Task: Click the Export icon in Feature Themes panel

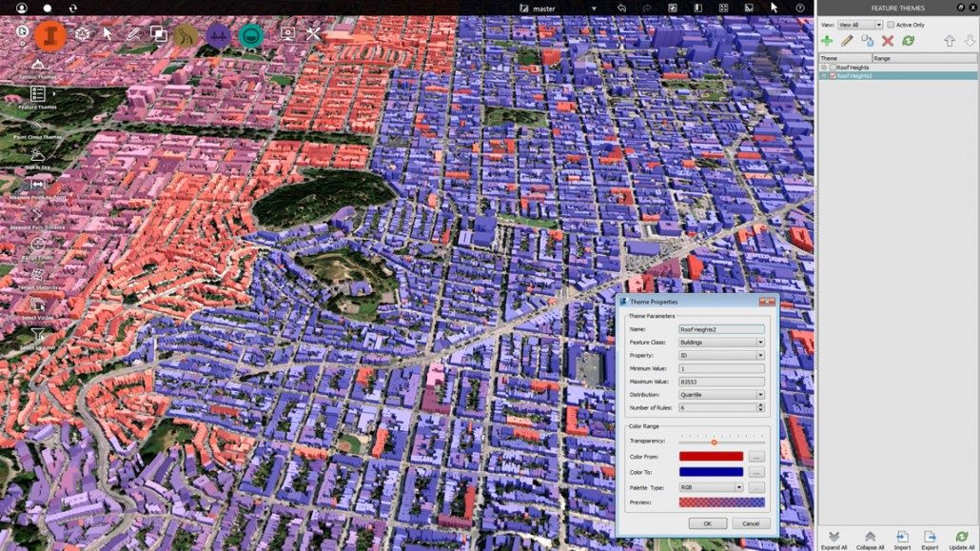Action: tap(930, 537)
